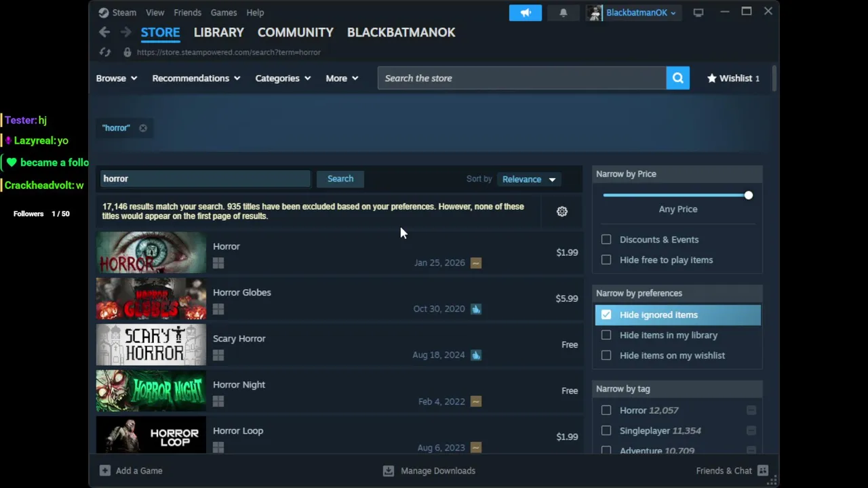This screenshot has height=488, width=868.
Task: Click in the Search the store field
Action: (521, 78)
